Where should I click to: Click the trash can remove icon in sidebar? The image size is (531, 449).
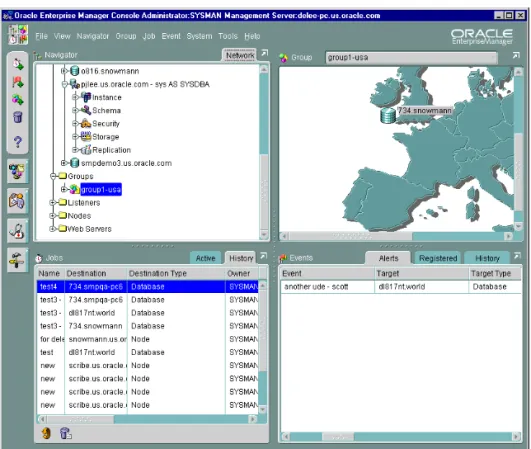coord(18,117)
